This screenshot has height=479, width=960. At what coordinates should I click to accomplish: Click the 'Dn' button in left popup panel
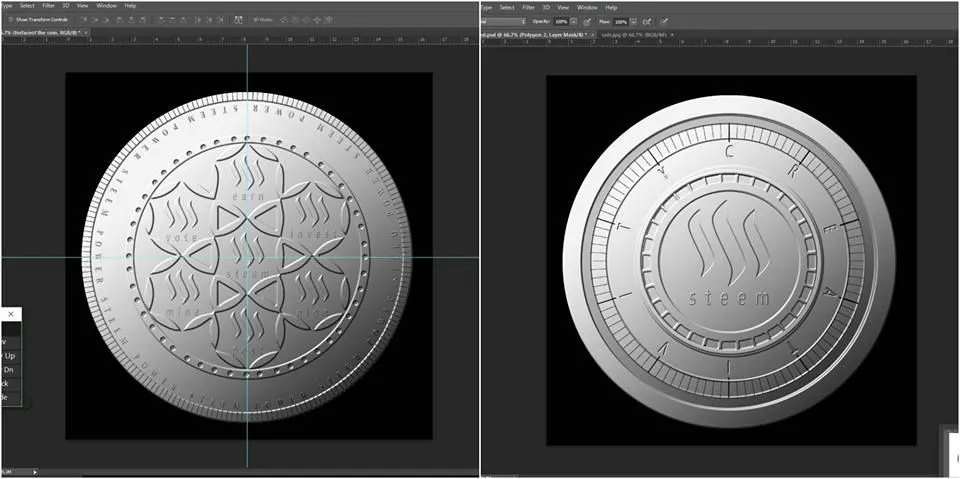tap(10, 370)
